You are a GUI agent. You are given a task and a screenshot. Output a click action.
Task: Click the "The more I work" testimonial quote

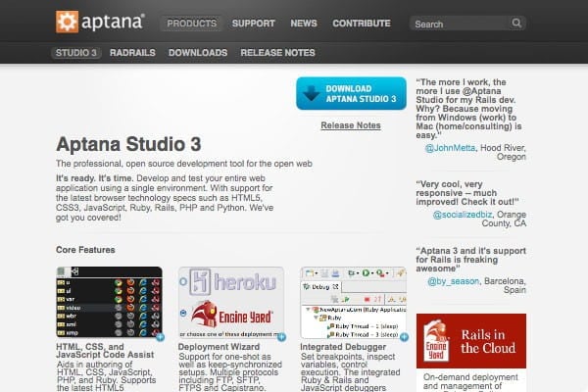coord(468,109)
